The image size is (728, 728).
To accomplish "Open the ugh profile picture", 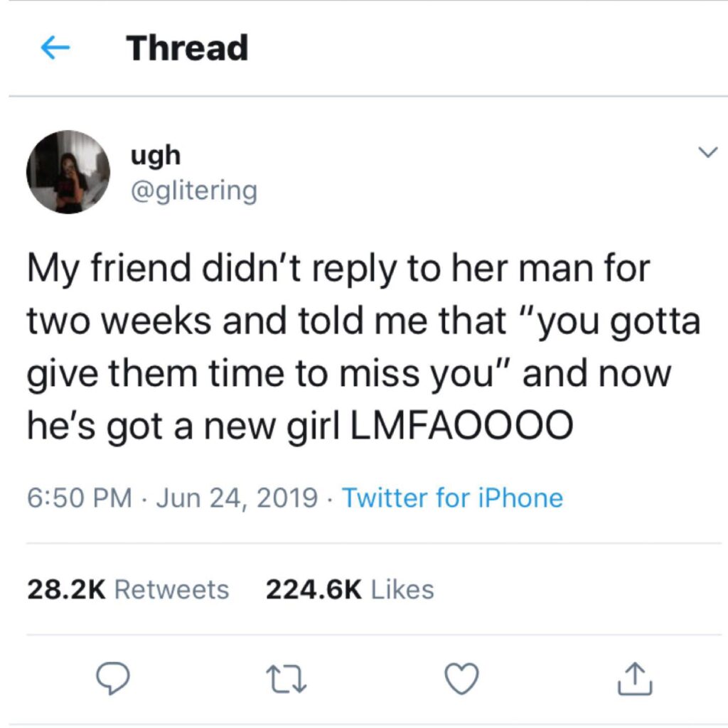I will point(68,172).
